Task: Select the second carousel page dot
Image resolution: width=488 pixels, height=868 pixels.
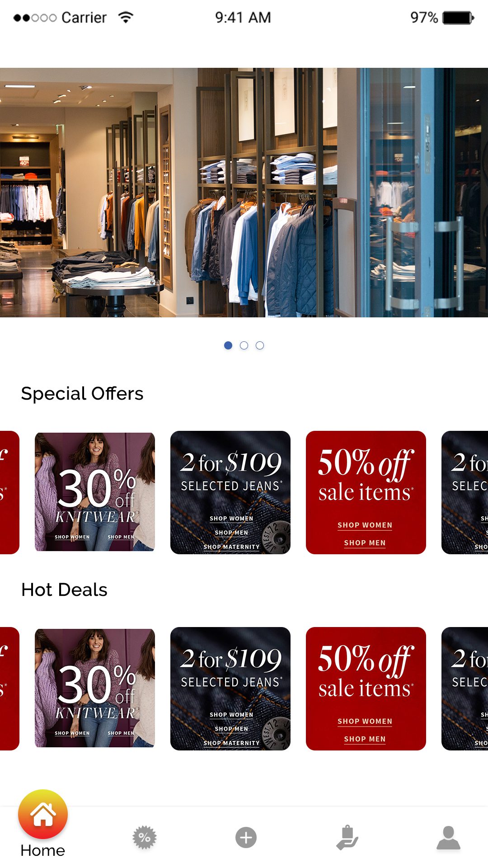Action: 244,345
